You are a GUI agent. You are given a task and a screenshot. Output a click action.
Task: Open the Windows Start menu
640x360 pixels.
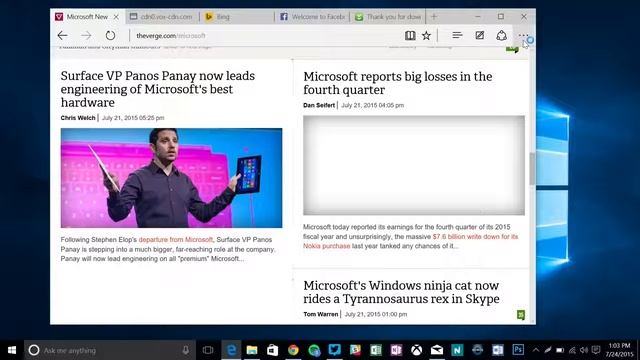coord(12,350)
